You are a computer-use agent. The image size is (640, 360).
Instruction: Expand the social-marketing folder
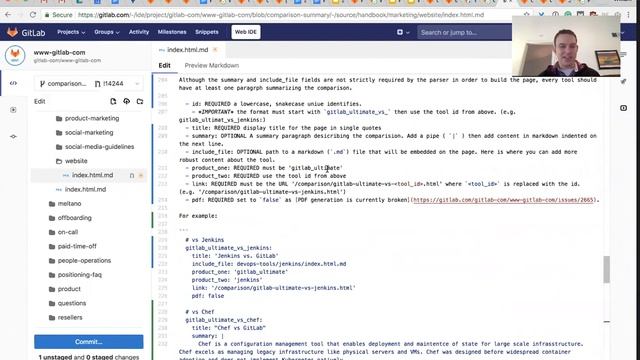89,133
